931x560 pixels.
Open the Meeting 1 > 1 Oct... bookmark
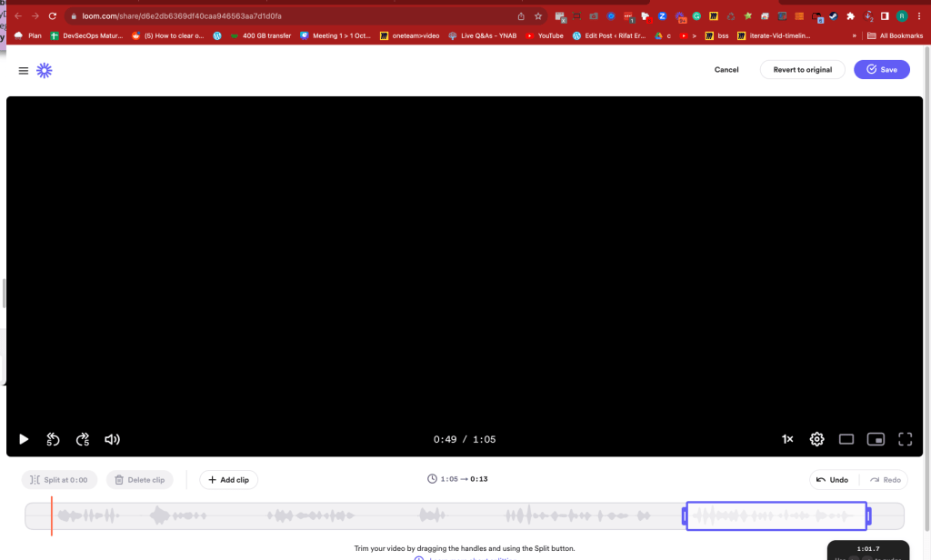tap(335, 35)
